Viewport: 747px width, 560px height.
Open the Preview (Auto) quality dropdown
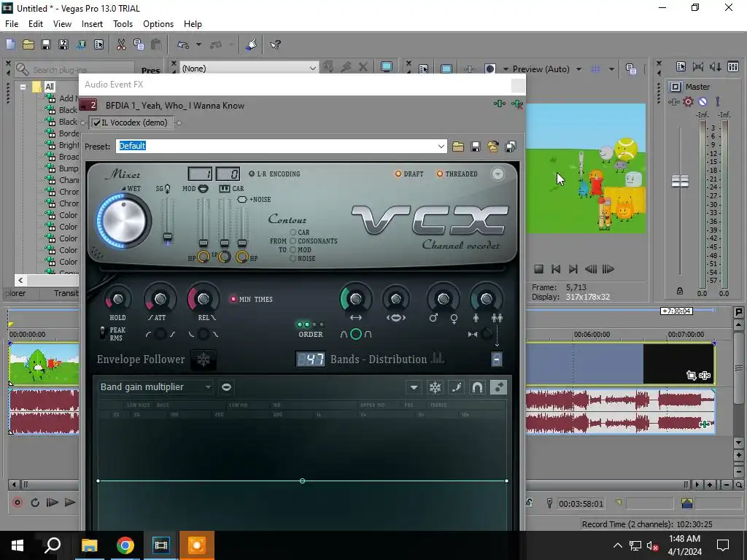pyautogui.click(x=578, y=69)
